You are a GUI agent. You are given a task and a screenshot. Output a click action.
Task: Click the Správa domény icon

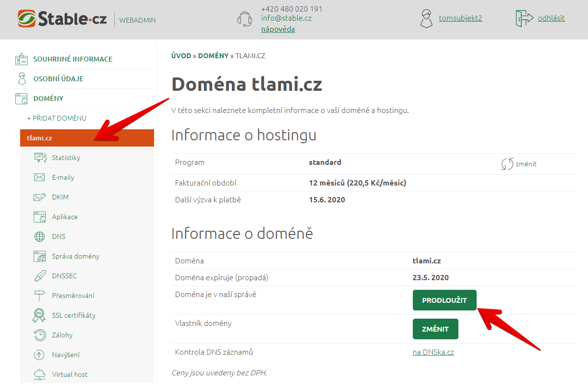click(x=39, y=256)
